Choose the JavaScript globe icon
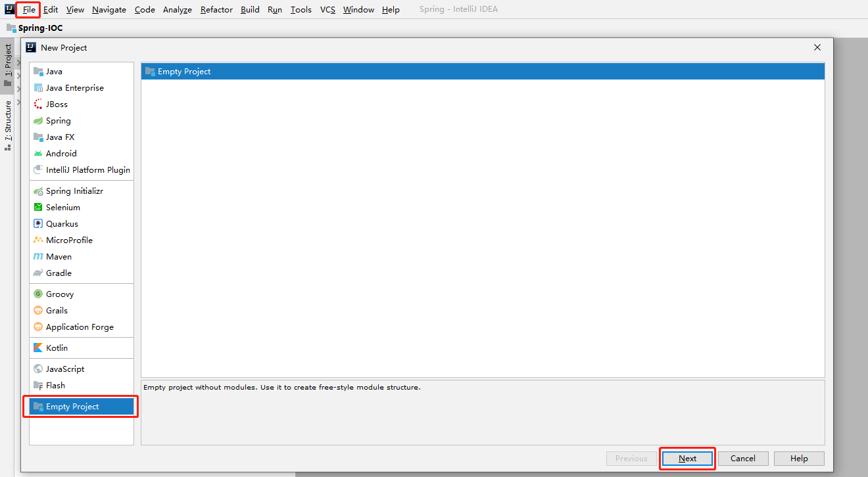Image resolution: width=868 pixels, height=477 pixels. pyautogui.click(x=38, y=369)
